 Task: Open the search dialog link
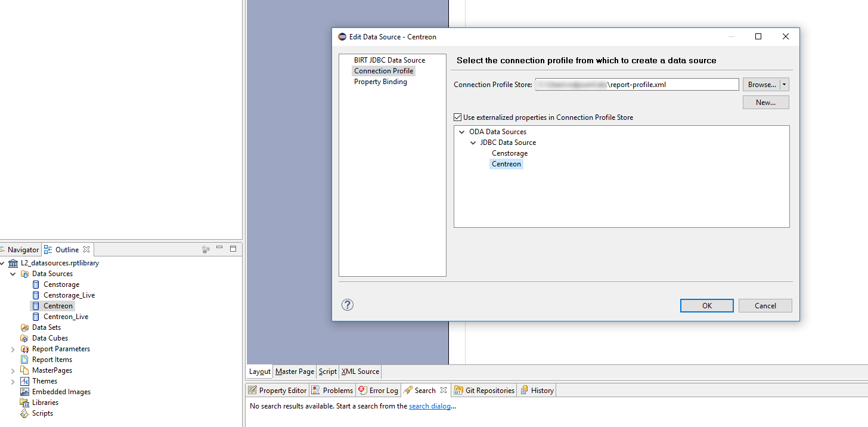click(429, 406)
